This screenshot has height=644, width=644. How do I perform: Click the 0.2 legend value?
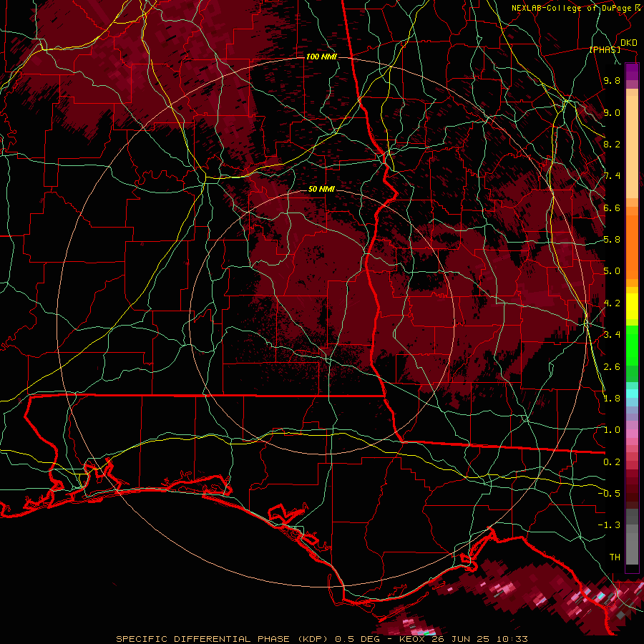pyautogui.click(x=612, y=462)
